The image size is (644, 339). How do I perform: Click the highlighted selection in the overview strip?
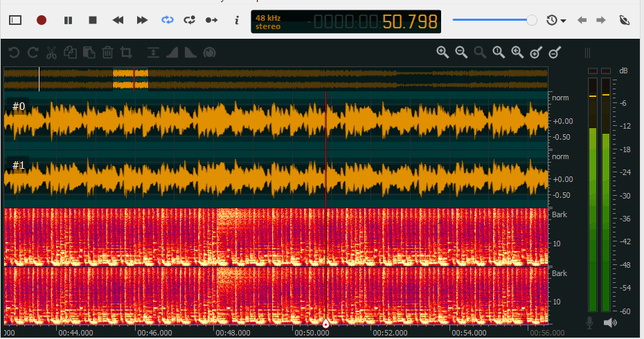point(131,79)
